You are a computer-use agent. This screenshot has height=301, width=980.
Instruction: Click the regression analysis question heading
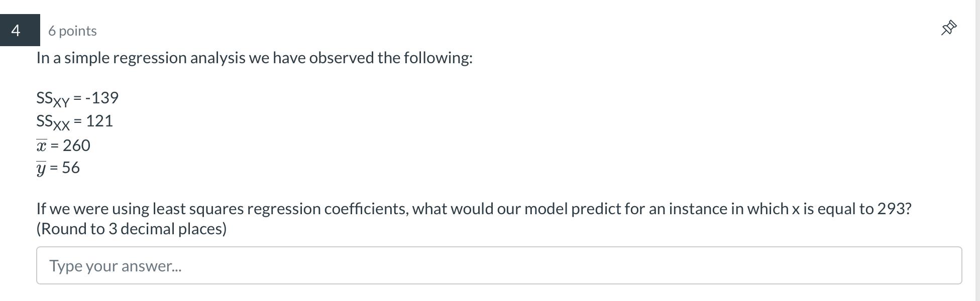click(x=254, y=58)
